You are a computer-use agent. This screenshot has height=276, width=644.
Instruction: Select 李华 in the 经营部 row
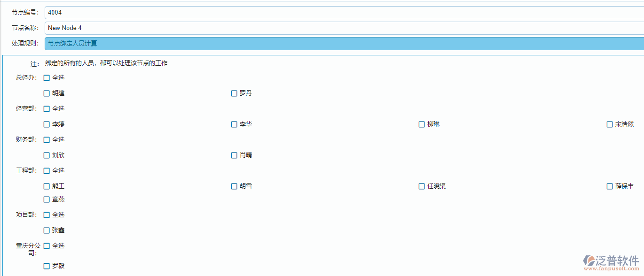234,124
